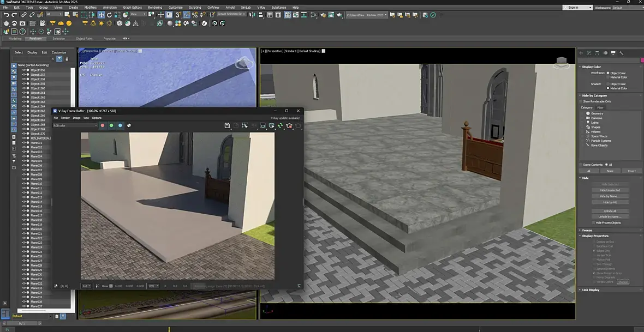Open the selection filter All dropdown
Viewport: 644px width, 332px height.
pyautogui.click(x=54, y=14)
